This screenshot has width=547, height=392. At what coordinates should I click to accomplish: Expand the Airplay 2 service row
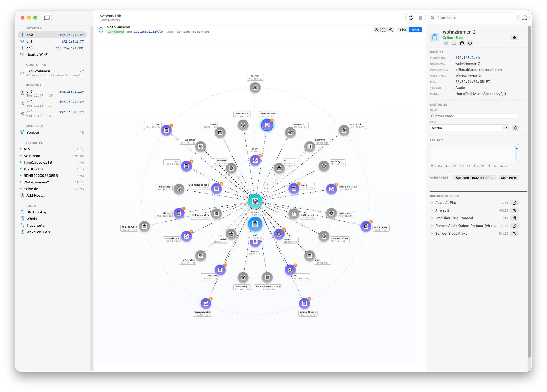tap(432, 210)
